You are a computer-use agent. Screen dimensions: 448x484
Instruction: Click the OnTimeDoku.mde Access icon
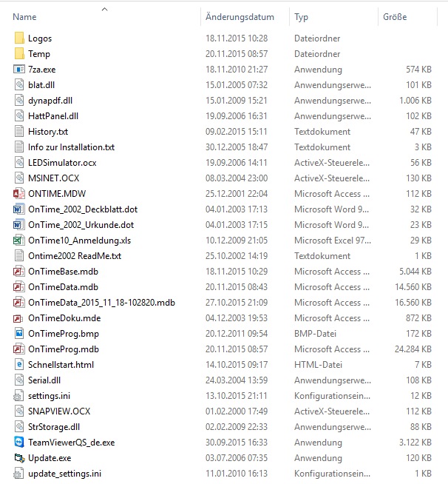pyautogui.click(x=18, y=318)
